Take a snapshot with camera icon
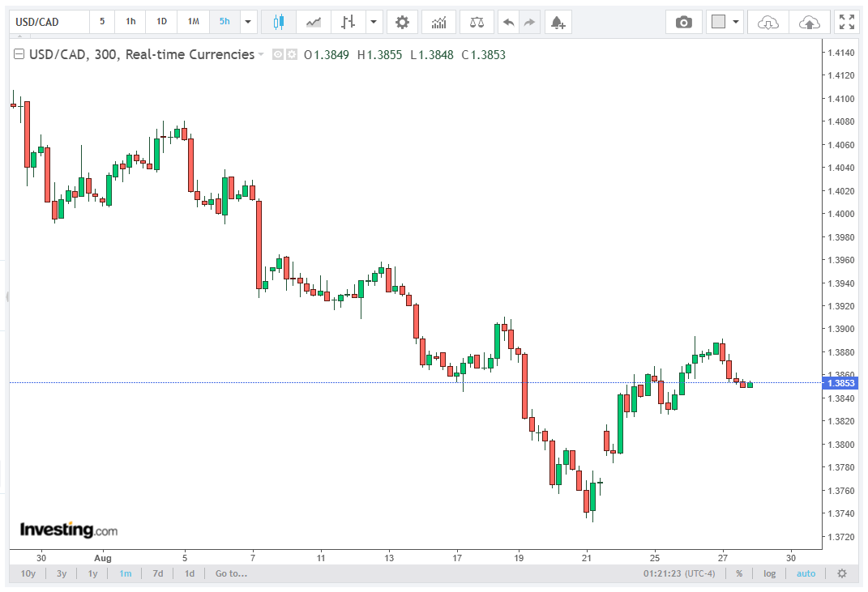Screen dimensions: 868x592 684,22
